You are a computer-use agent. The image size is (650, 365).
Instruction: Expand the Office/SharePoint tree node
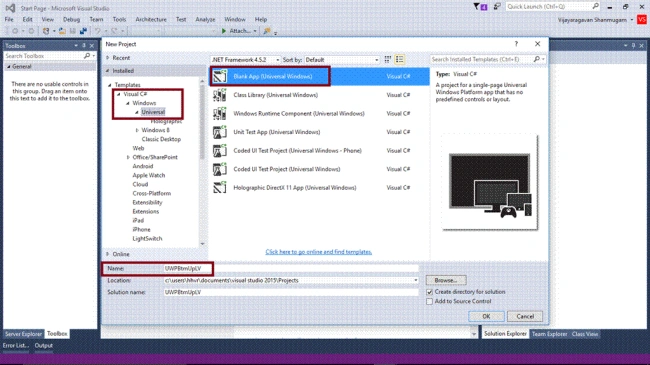click(x=128, y=157)
